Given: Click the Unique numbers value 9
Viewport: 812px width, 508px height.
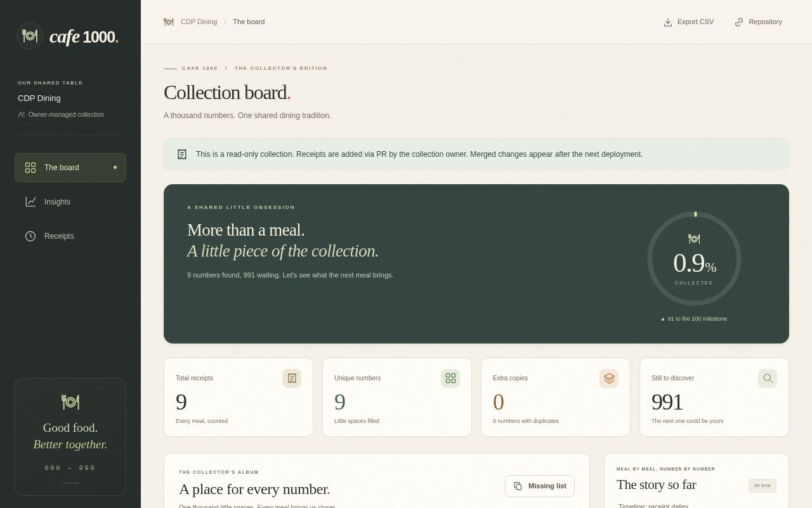Looking at the screenshot, I should pyautogui.click(x=340, y=403).
